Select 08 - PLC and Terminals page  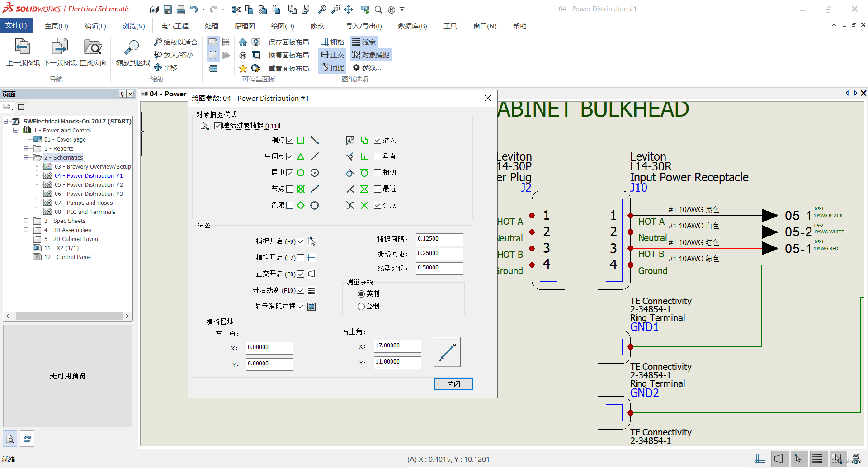point(85,212)
